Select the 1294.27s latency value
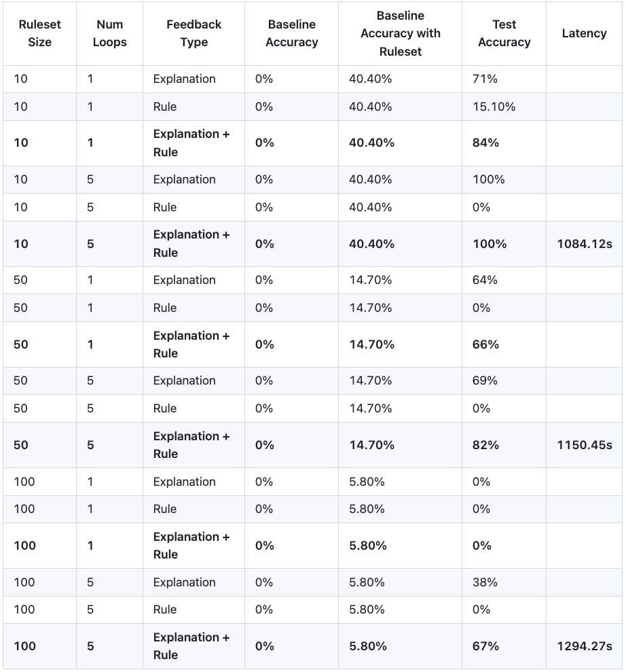The image size is (626, 672). pyautogui.click(x=585, y=646)
